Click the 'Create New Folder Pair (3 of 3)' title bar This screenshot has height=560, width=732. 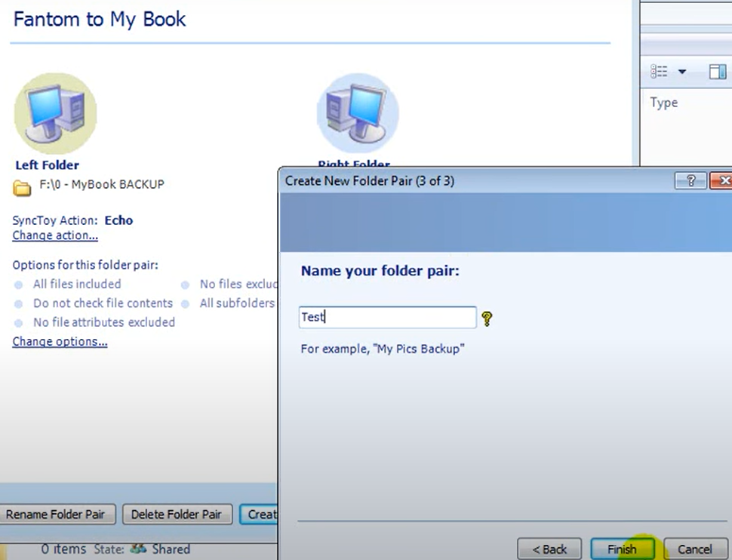pyautogui.click(x=370, y=180)
